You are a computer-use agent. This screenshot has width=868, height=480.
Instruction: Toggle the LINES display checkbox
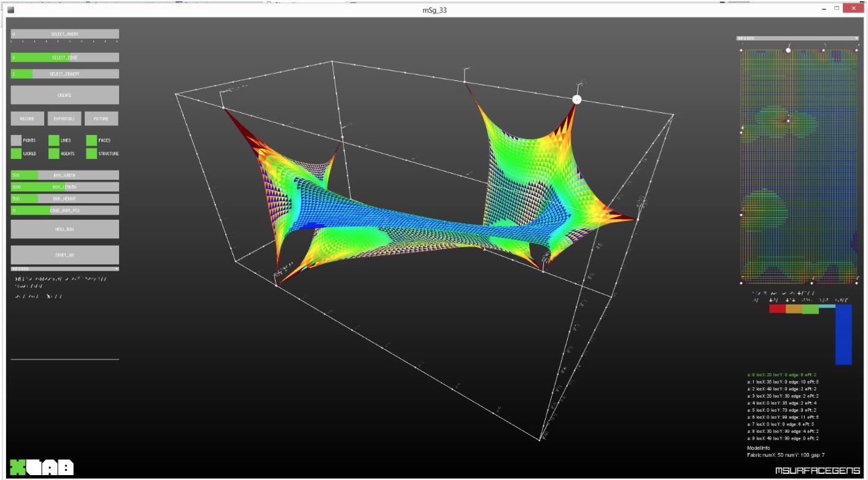54,141
